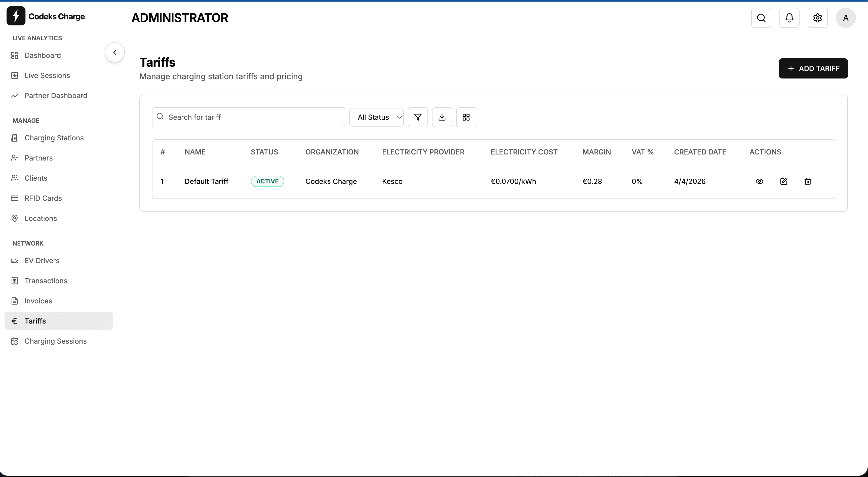This screenshot has width=868, height=477.
Task: Delete the Default Tariff with trash icon
Action: [x=808, y=181]
